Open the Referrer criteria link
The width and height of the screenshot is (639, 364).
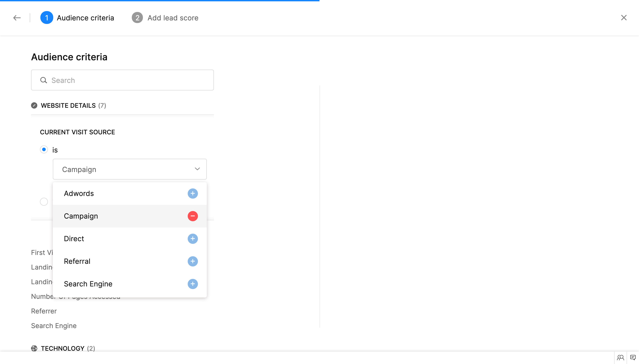coord(44,311)
